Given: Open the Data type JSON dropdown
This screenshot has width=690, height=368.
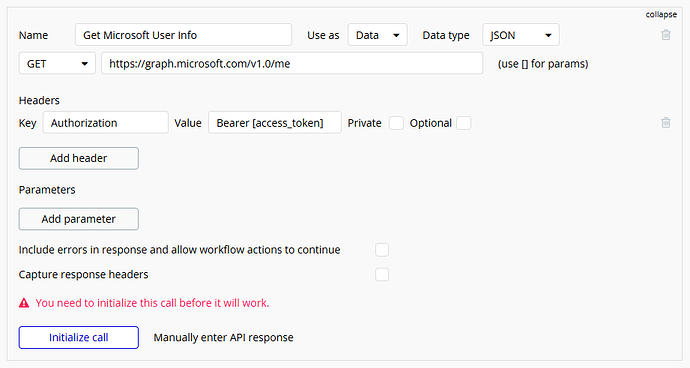Looking at the screenshot, I should 521,35.
